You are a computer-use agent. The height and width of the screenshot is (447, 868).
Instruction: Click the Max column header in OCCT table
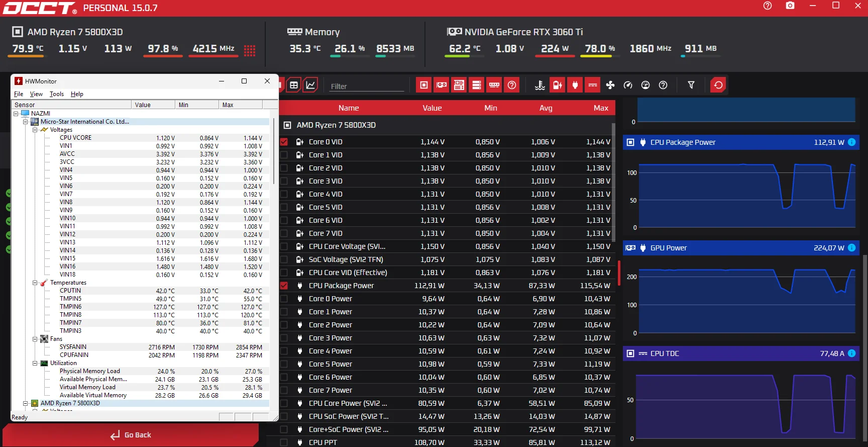click(601, 108)
